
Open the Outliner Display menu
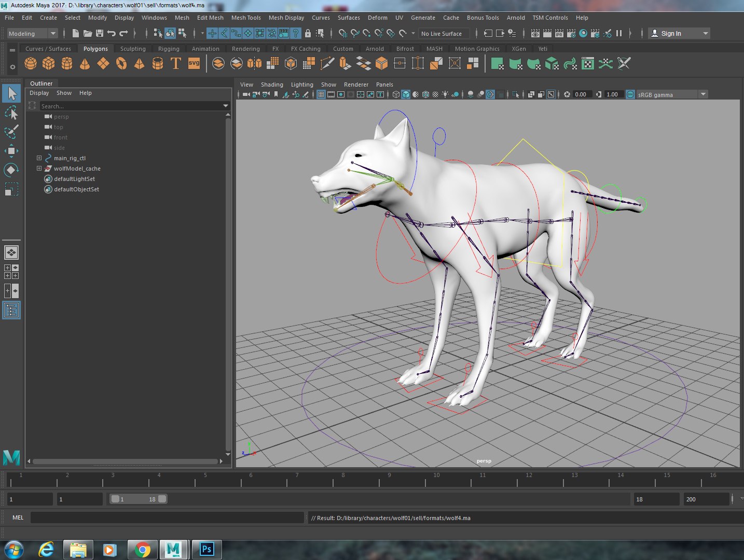click(x=39, y=93)
